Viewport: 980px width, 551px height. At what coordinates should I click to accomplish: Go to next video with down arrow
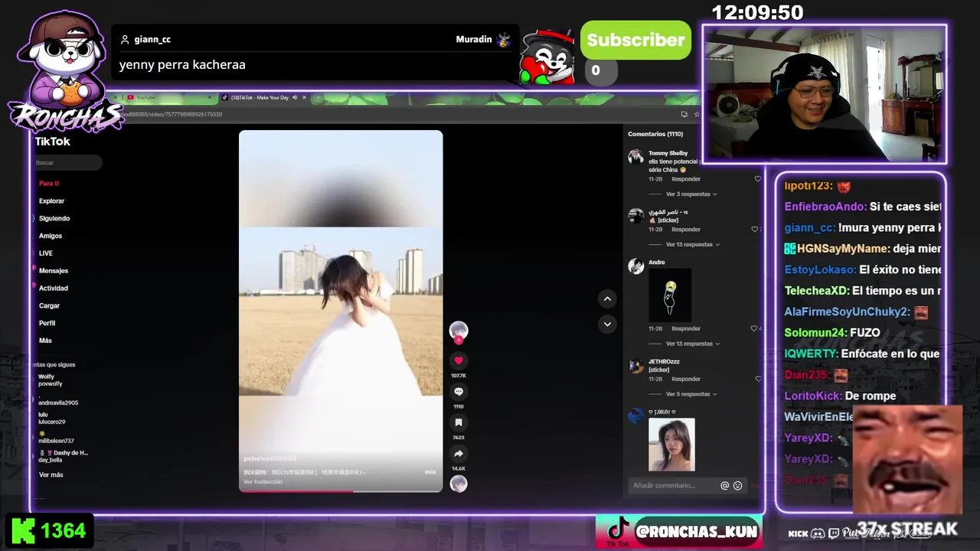607,324
